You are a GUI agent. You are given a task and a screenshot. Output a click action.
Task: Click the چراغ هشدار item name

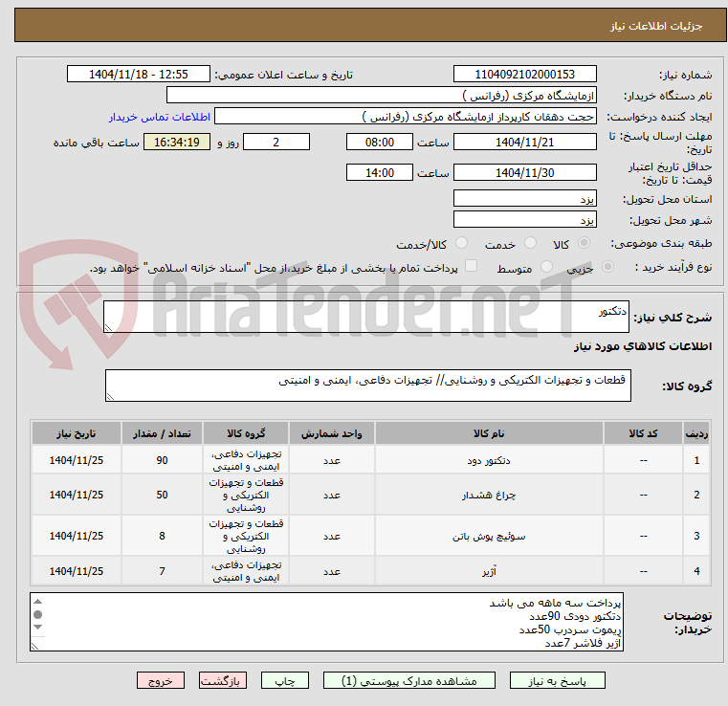(489, 496)
